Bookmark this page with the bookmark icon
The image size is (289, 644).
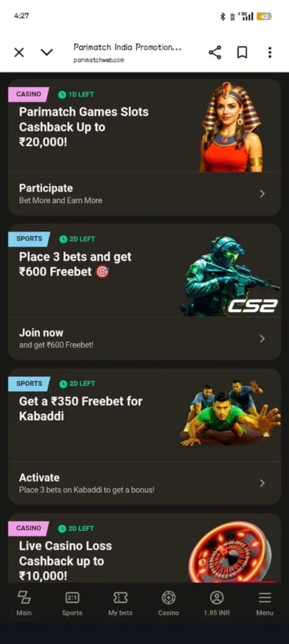242,53
